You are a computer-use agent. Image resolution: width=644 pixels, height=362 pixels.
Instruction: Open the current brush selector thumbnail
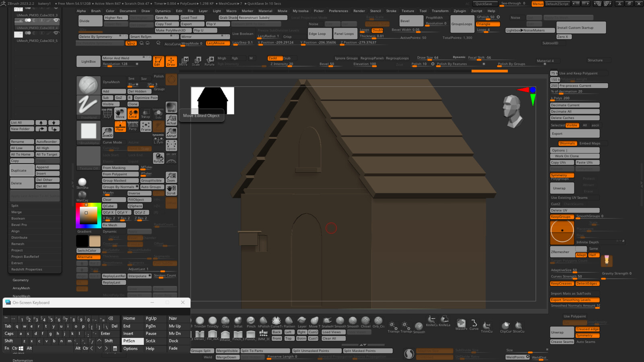pos(89,85)
